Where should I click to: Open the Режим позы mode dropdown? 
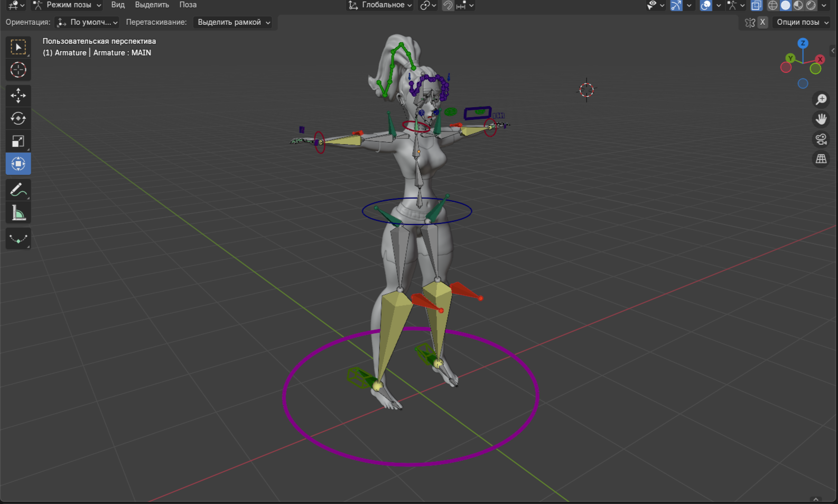pos(67,5)
